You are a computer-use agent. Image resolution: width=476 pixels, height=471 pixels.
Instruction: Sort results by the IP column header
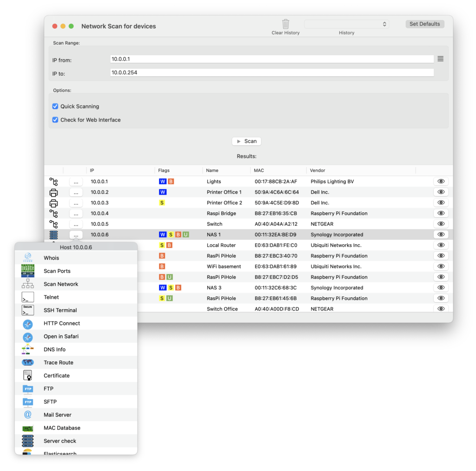pyautogui.click(x=120, y=170)
